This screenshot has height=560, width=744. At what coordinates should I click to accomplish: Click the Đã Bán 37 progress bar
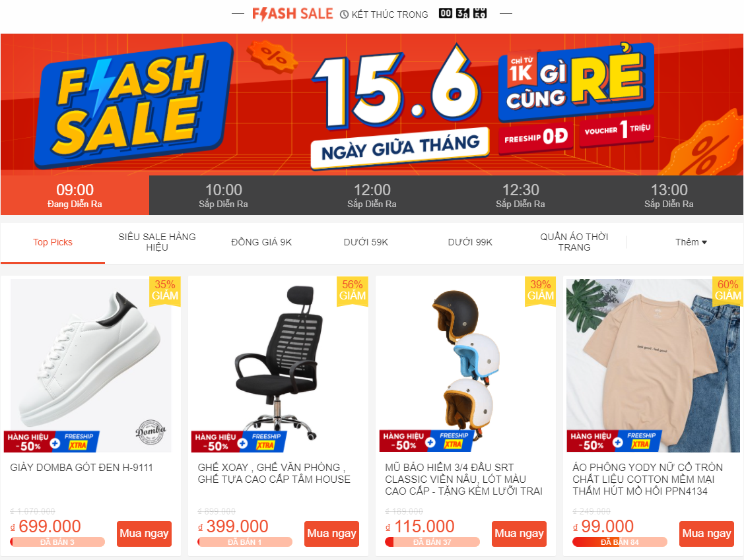click(432, 542)
